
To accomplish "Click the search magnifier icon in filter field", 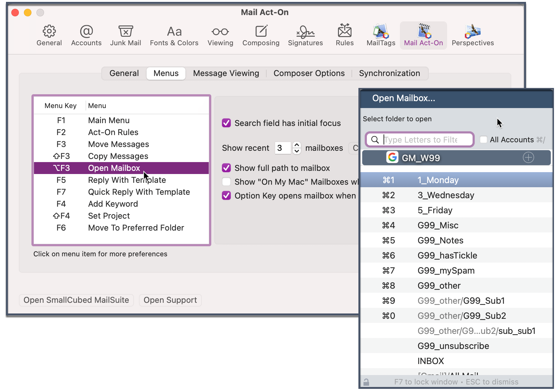I will pos(375,139).
